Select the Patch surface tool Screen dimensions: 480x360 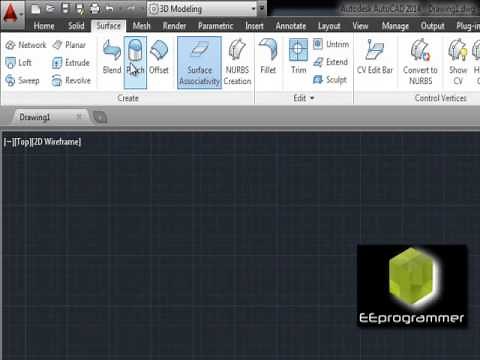pos(135,62)
